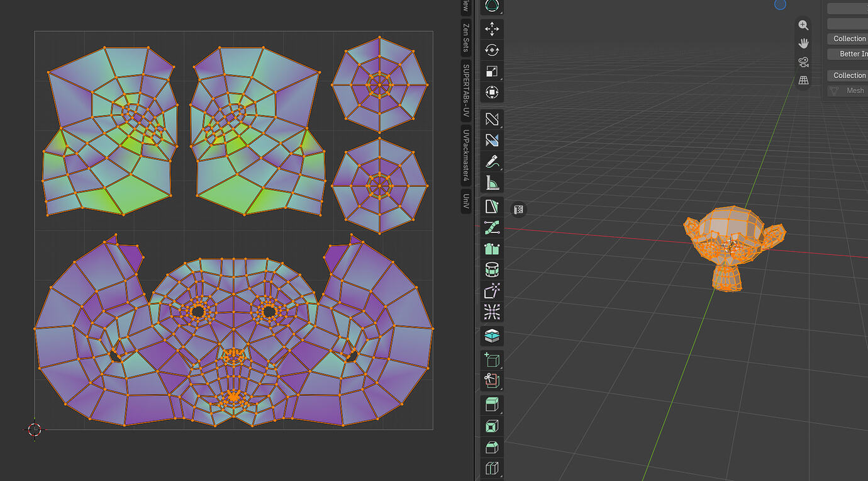Screen dimensions: 868x481
Task: Select the Measure ruler and protractor tool
Action: 492,183
